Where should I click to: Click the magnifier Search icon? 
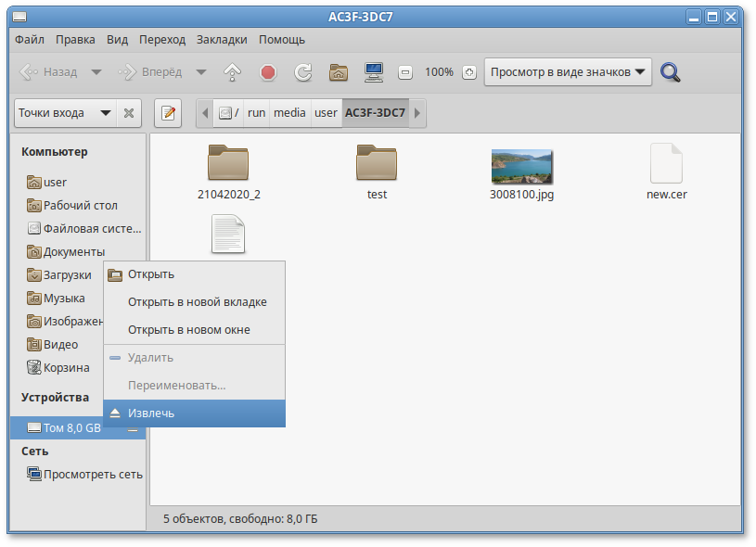671,72
